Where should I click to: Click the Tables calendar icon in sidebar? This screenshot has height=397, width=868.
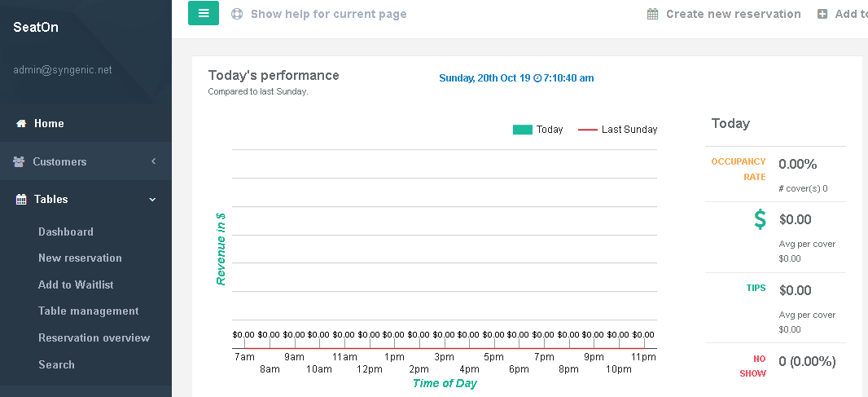[x=21, y=200]
